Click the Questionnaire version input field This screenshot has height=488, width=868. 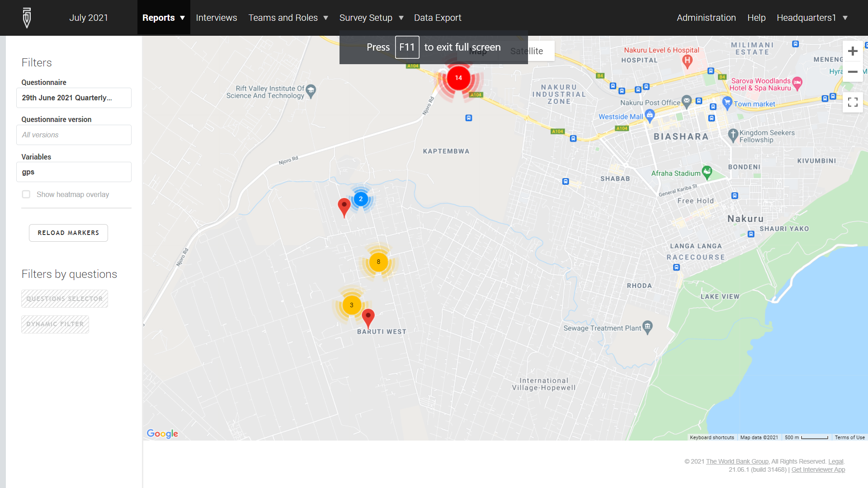coord(74,135)
